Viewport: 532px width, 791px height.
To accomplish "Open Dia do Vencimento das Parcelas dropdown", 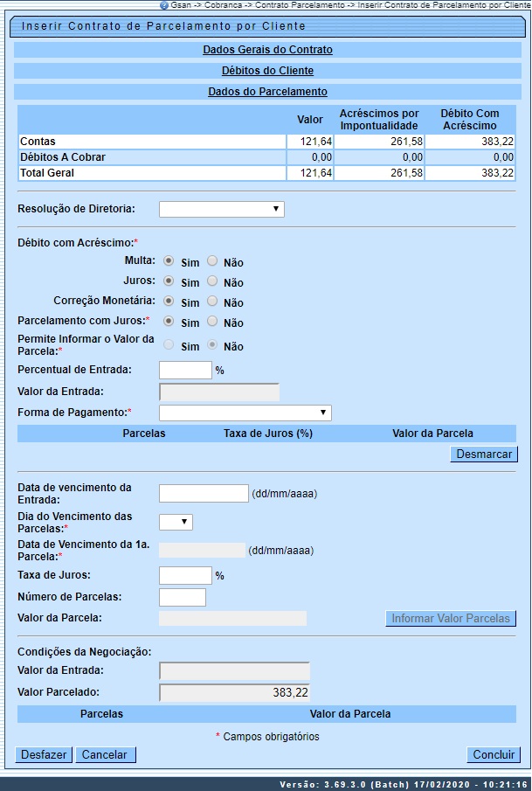I will 176,522.
